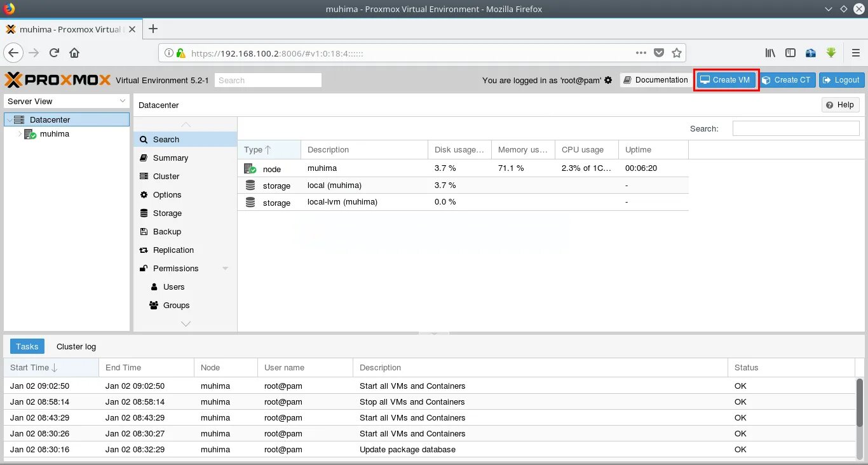Sort by the Type column header
The image size is (868, 465).
tap(269, 150)
